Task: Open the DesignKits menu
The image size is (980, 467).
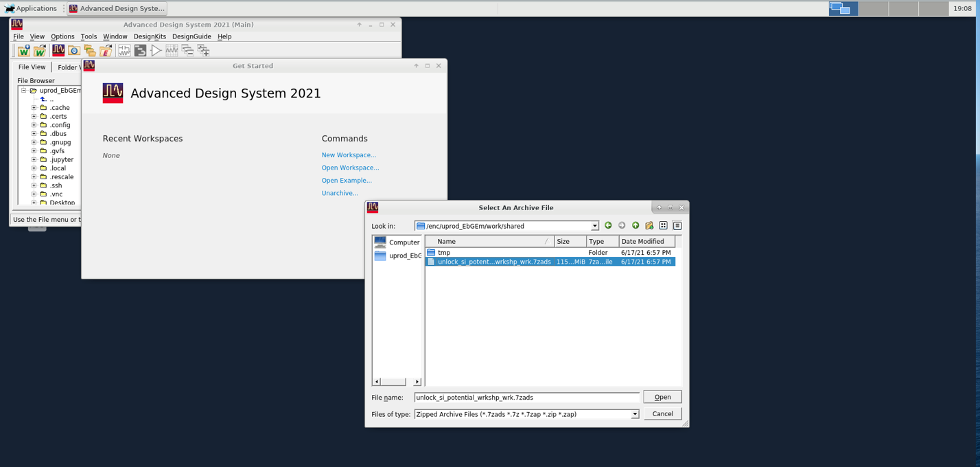Action: 150,36
